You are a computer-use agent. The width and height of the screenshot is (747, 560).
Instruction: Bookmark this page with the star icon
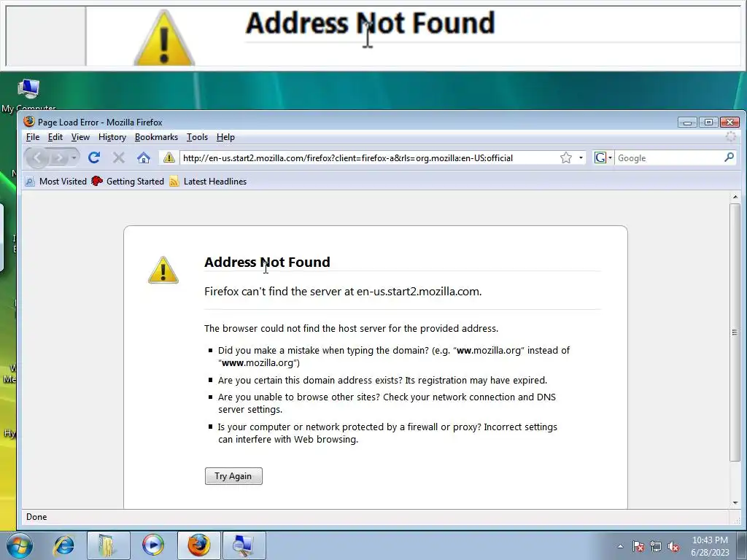click(x=566, y=157)
